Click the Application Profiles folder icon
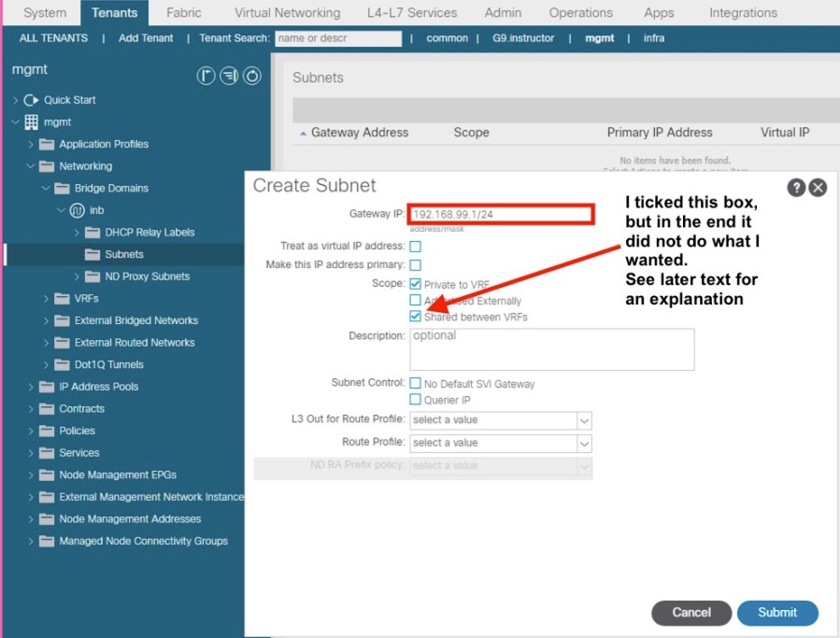Screen dimensions: 840x638 (47, 145)
